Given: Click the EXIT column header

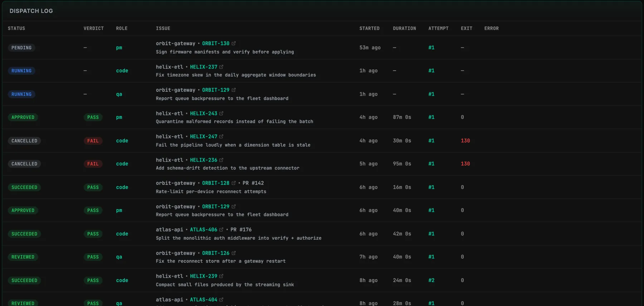Looking at the screenshot, I should point(467,28).
